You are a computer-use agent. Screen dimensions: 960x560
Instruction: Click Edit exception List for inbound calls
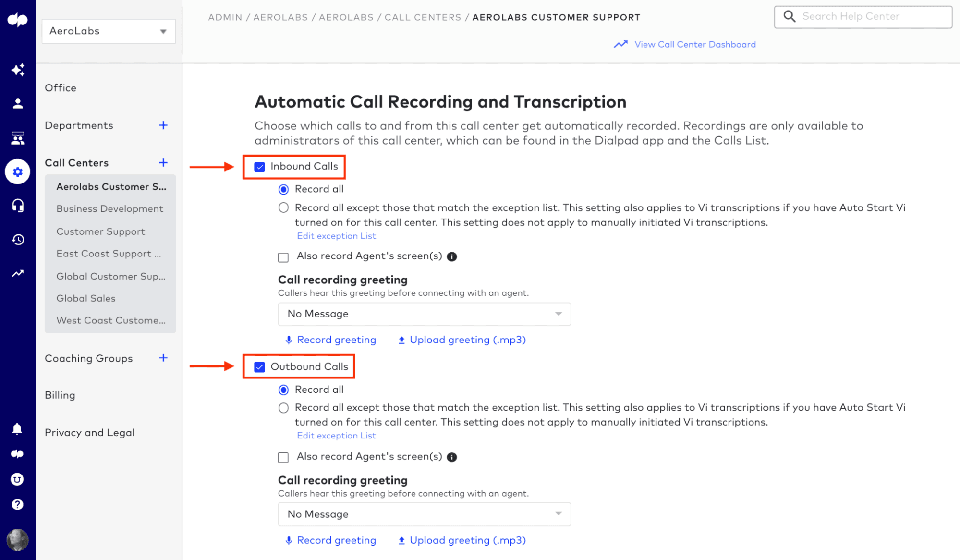point(336,235)
